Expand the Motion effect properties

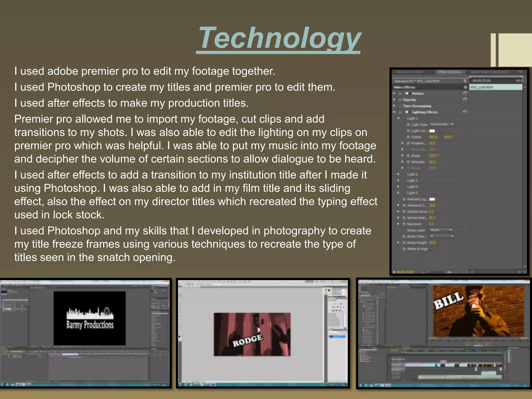coord(394,93)
